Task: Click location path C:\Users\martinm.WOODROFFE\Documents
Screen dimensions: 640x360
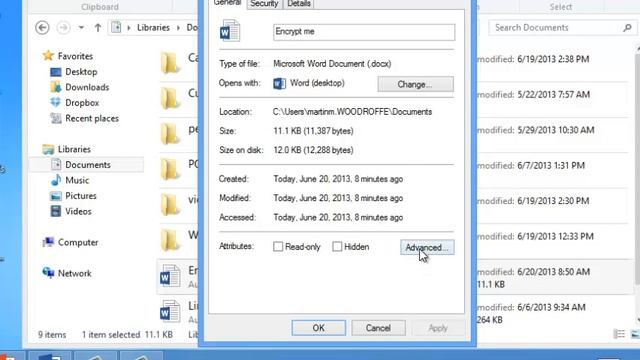Action: pyautogui.click(x=352, y=112)
